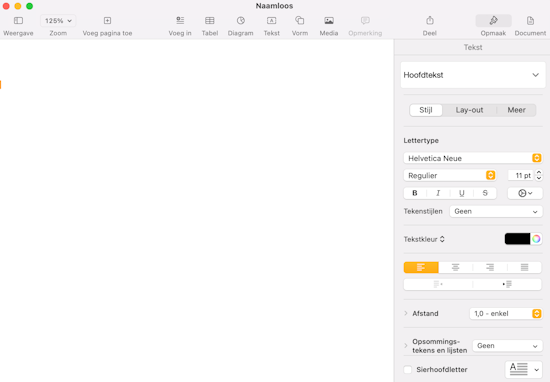Click the 11 pt font size field
Screen dimensions: 550x382
521,175
